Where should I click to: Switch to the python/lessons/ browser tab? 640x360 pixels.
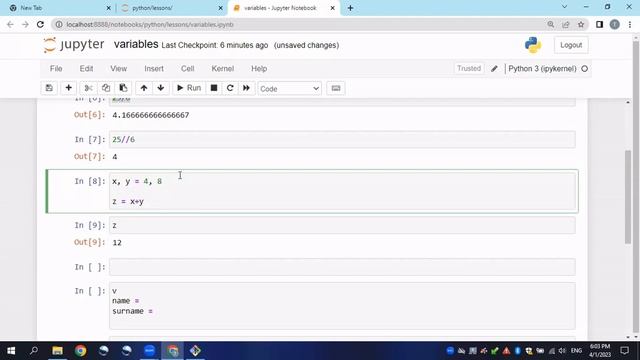(171, 8)
